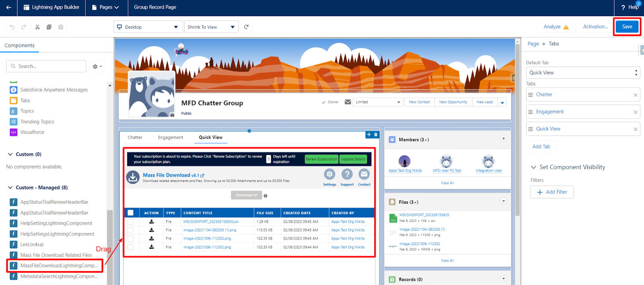This screenshot has height=285, width=644.
Task: Switch to the Engagement tab on canvas
Action: coord(170,137)
